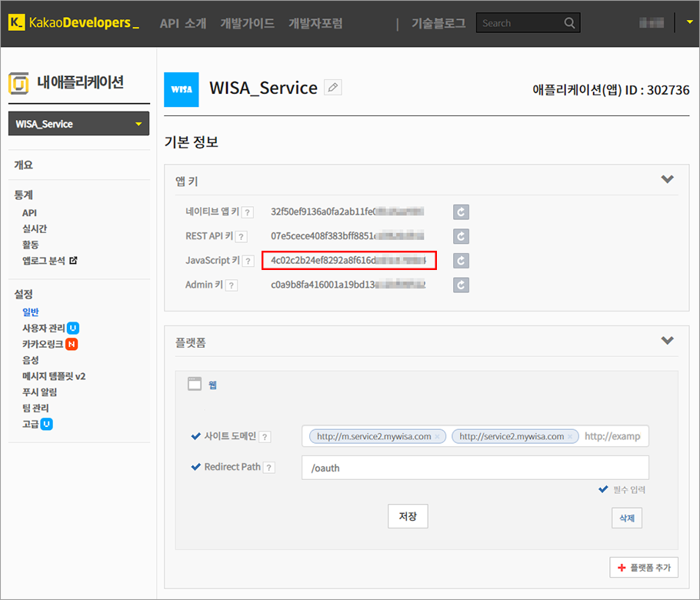Click the Kakao Developers logo
This screenshot has width=700, height=600.
click(74, 22)
